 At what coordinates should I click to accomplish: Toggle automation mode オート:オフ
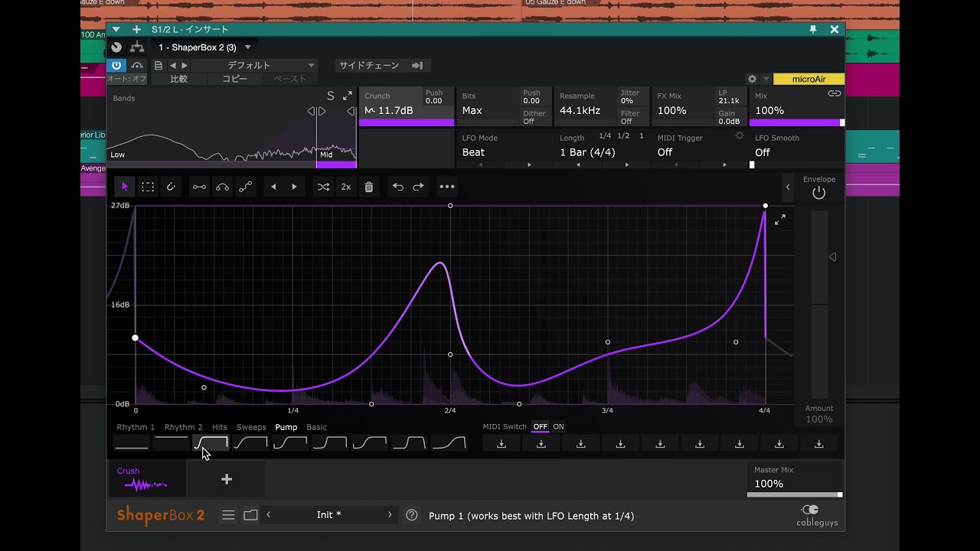coord(126,79)
